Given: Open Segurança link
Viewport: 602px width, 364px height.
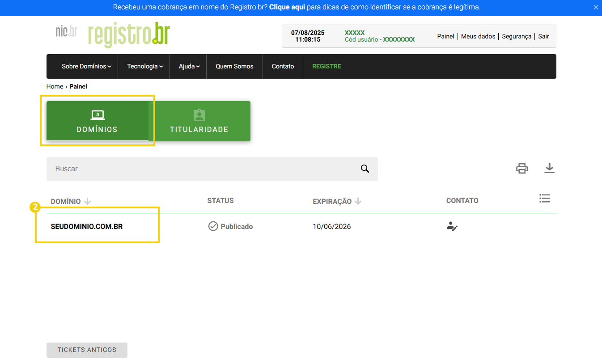Looking at the screenshot, I should (x=517, y=36).
